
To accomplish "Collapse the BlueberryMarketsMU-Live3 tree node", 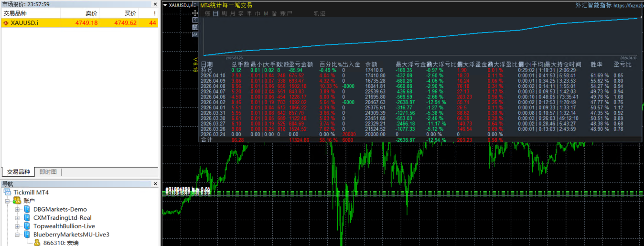I will pos(18,235).
